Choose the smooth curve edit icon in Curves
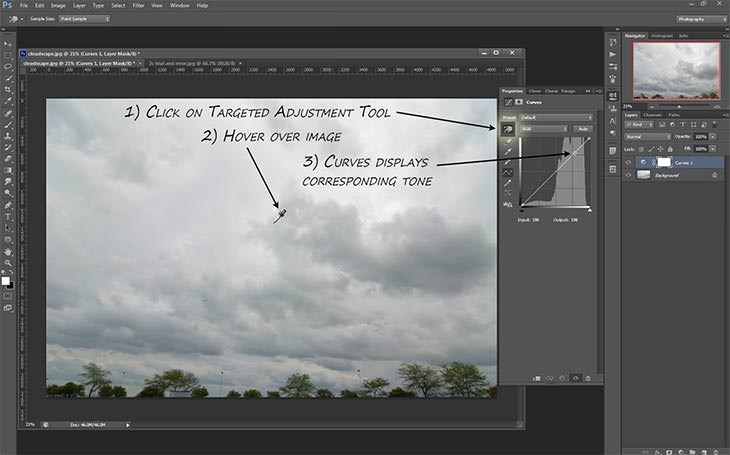This screenshot has height=455, width=730. [507, 172]
